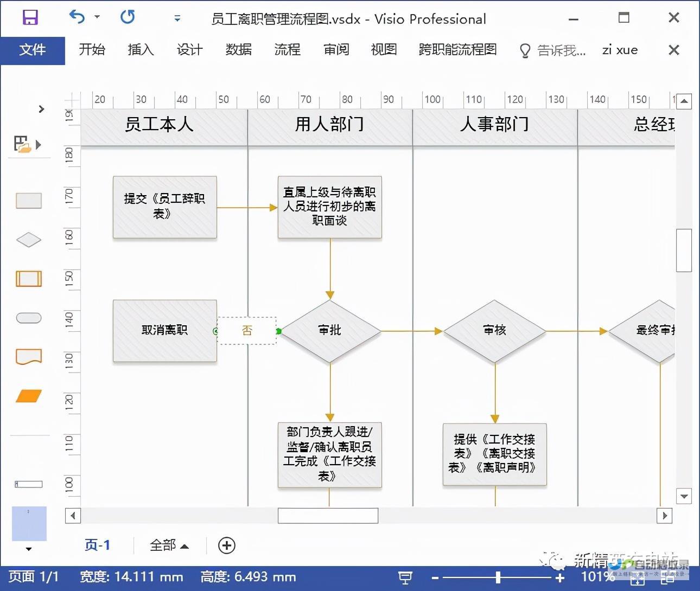Click horizontal scrollbar right arrow
The width and height of the screenshot is (700, 591).
[x=665, y=516]
